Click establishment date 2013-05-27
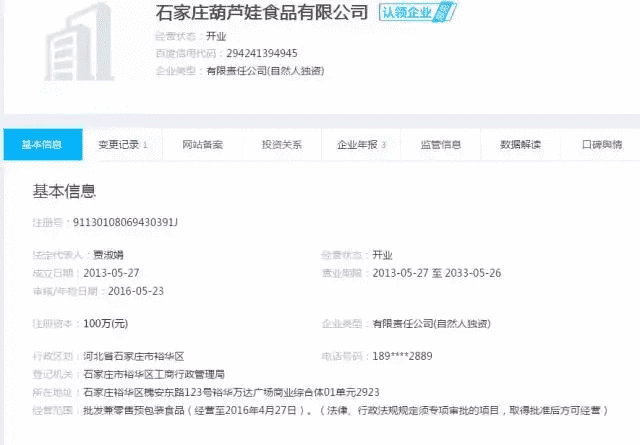Image resolution: width=640 pixels, height=445 pixels. click(111, 273)
